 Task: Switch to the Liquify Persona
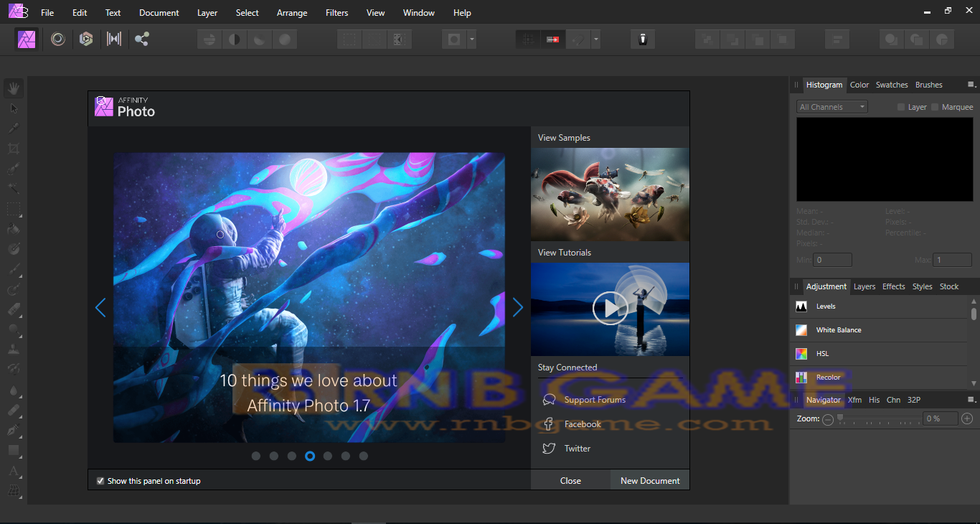click(58, 39)
